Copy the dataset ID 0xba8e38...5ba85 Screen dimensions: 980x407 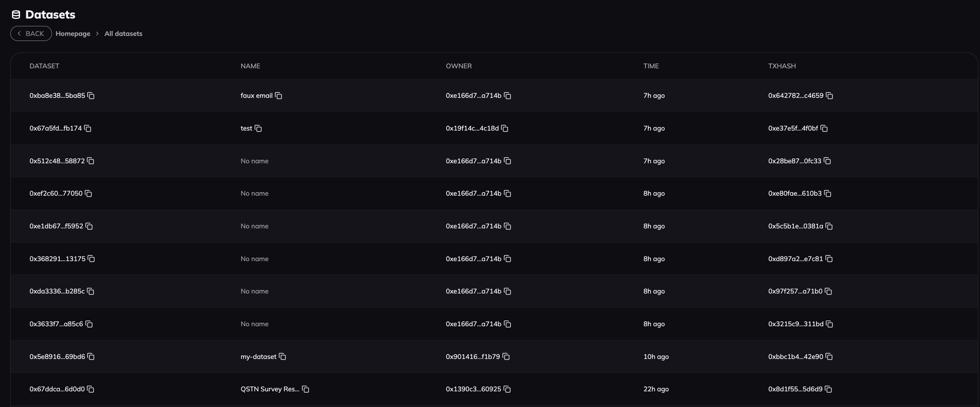[91, 96]
